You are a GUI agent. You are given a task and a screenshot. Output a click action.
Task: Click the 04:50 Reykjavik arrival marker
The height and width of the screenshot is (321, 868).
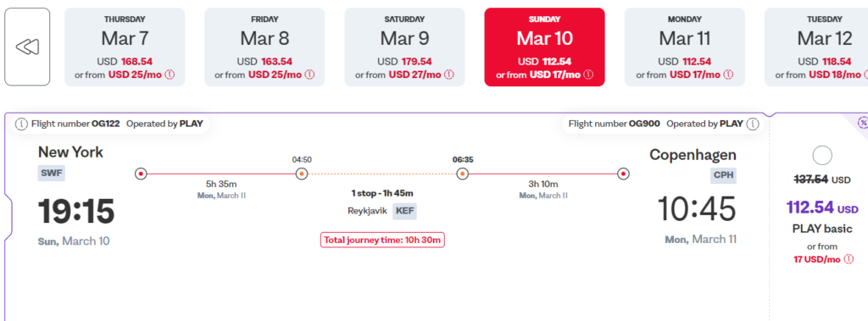[302, 174]
